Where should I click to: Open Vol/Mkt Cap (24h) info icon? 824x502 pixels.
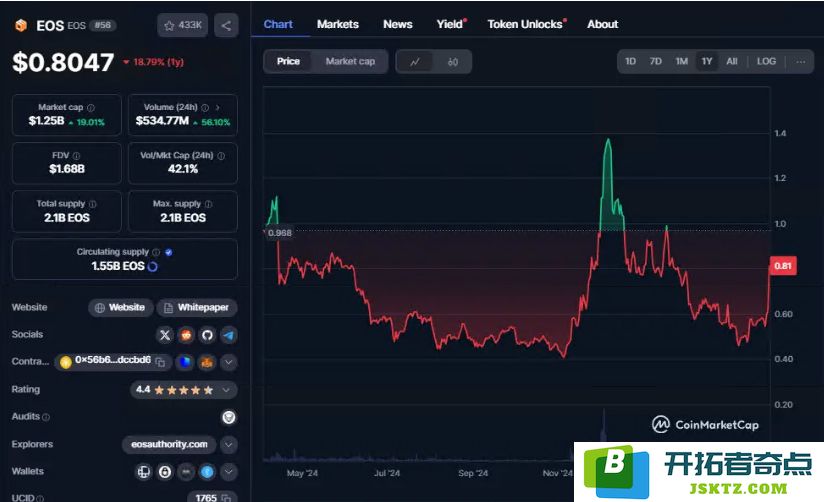pos(221,156)
